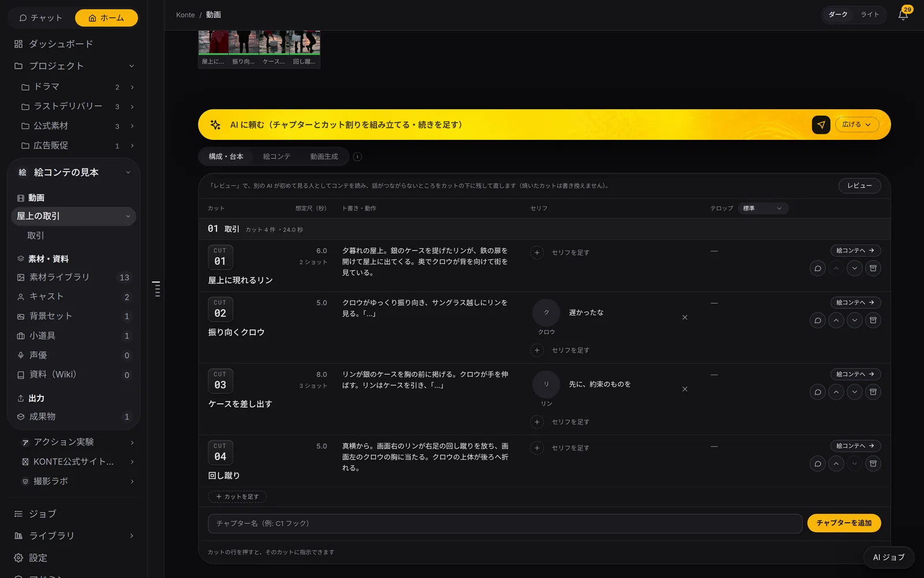
Task: Select the 動画生成 tab
Action: [x=324, y=157]
